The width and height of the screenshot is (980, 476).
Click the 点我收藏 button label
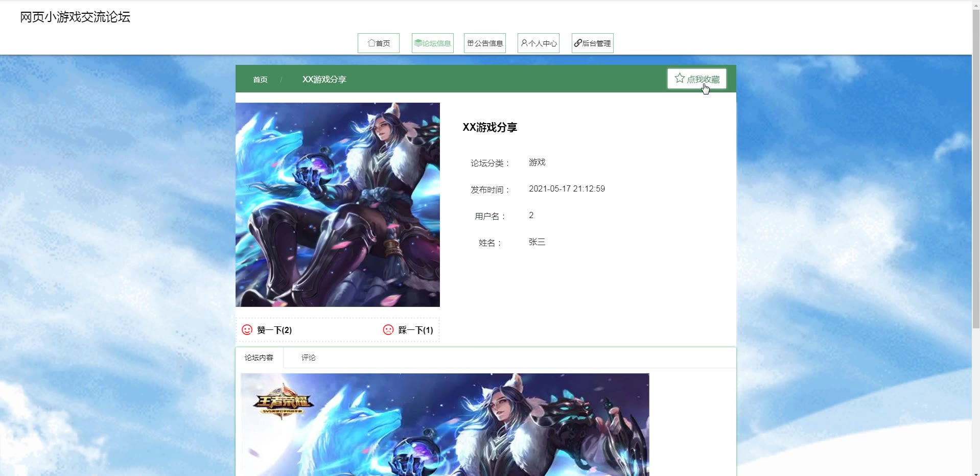coord(703,79)
